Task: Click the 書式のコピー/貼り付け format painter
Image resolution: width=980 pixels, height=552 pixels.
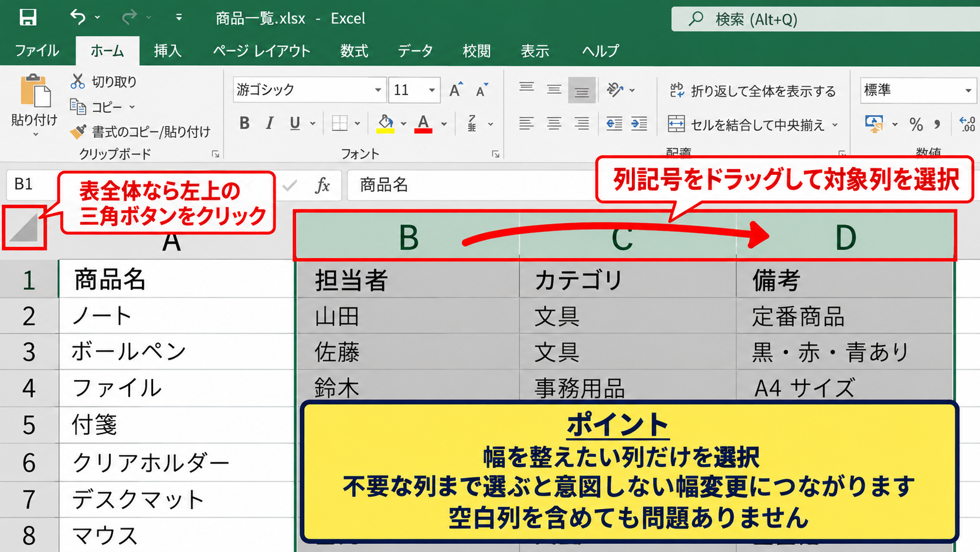Action: (x=140, y=131)
